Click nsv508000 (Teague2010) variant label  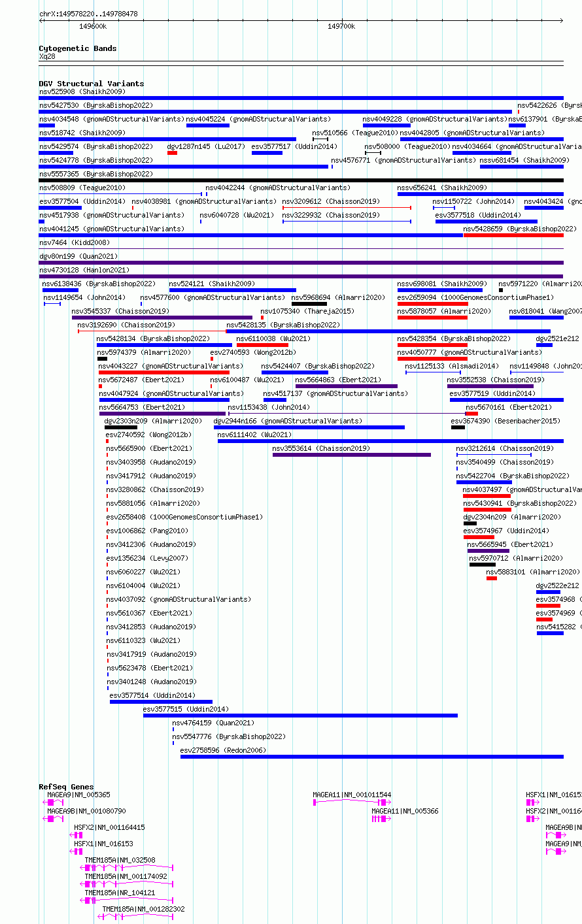pos(407,146)
